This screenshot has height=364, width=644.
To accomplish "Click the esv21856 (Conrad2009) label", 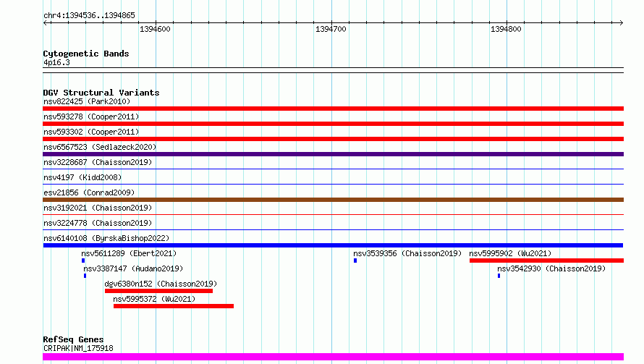I will [89, 192].
